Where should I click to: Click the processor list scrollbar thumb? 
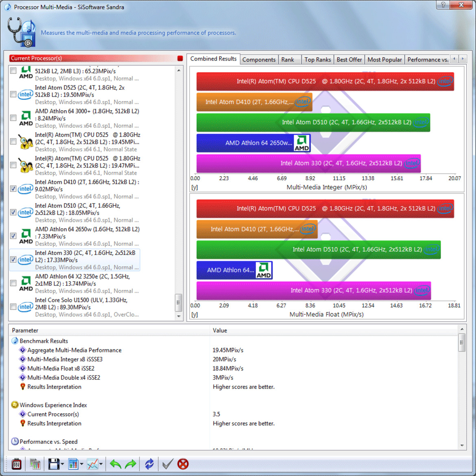179,302
